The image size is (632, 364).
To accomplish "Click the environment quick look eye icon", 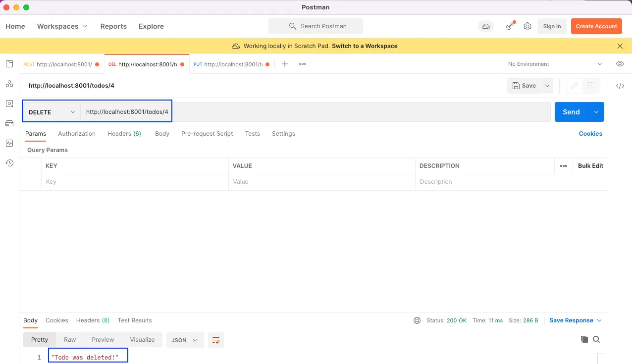I will tap(620, 64).
